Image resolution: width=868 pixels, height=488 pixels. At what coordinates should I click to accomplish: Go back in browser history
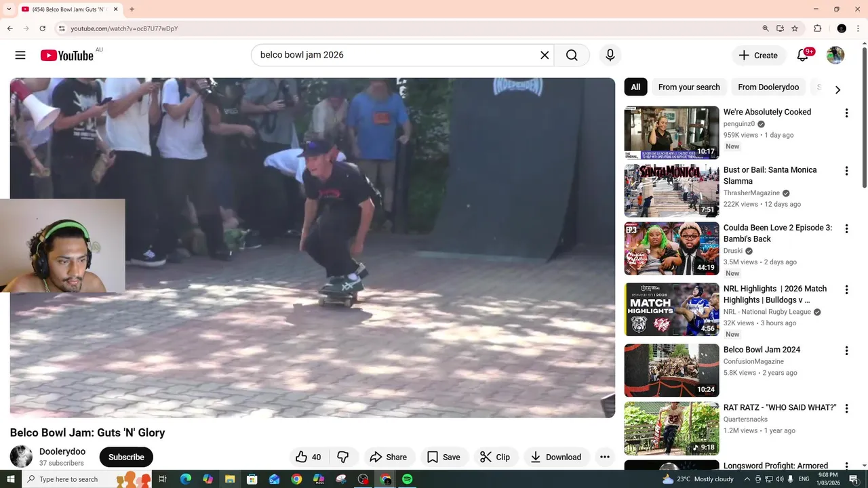click(9, 28)
